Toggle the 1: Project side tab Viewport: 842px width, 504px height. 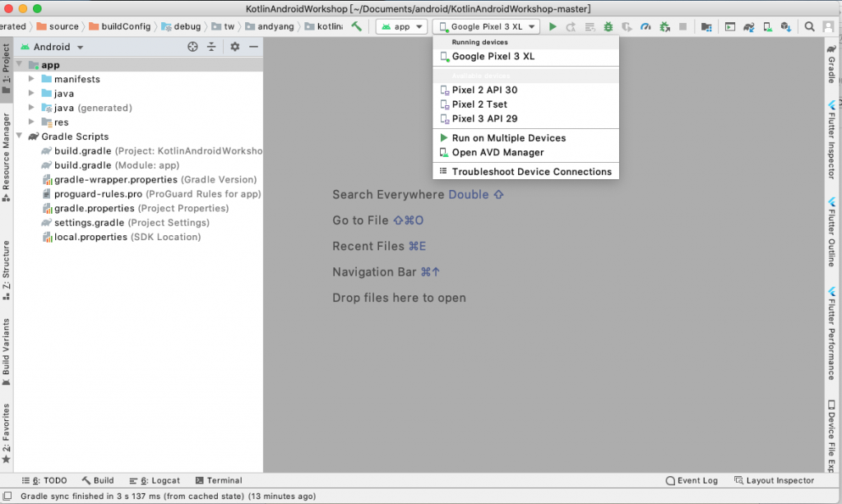(x=6, y=69)
